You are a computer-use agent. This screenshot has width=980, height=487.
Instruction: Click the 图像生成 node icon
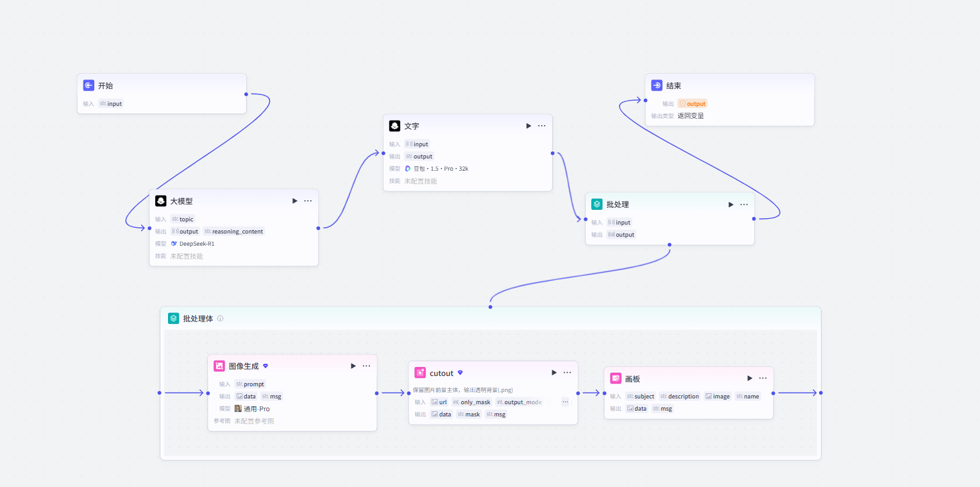tap(219, 366)
